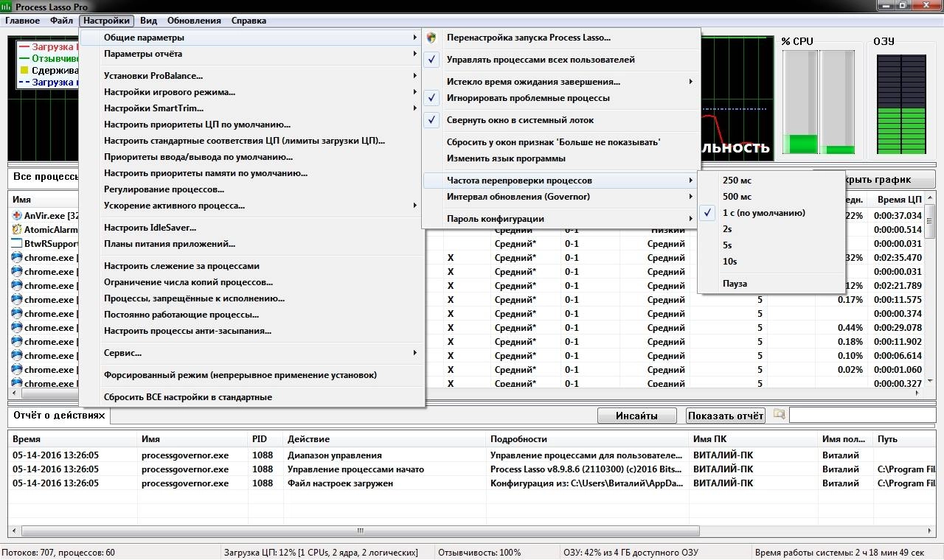Select the 2s recheck frequency
944x560 pixels.
(x=771, y=229)
